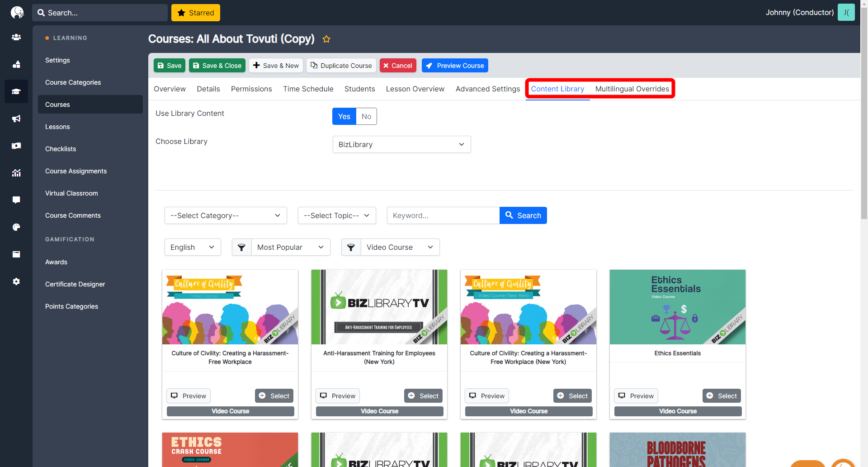Screen dimensions: 868x467
Task: Click the sort filter funnel icon
Action: pyautogui.click(x=242, y=247)
